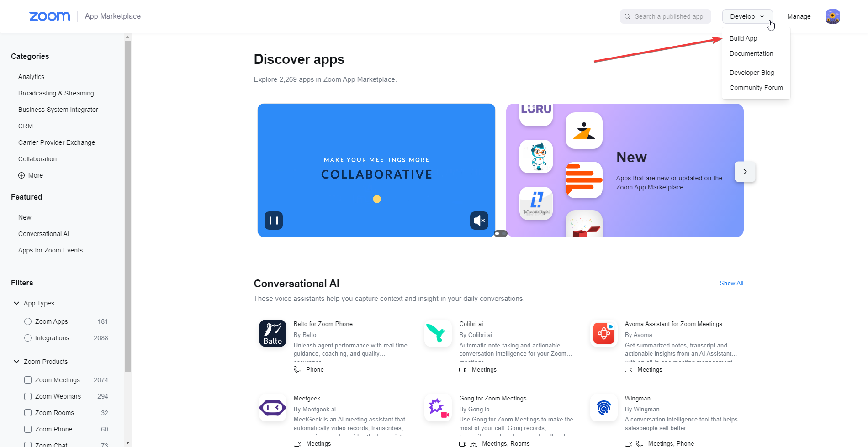
Task: Open the user profile avatar
Action: 832,16
